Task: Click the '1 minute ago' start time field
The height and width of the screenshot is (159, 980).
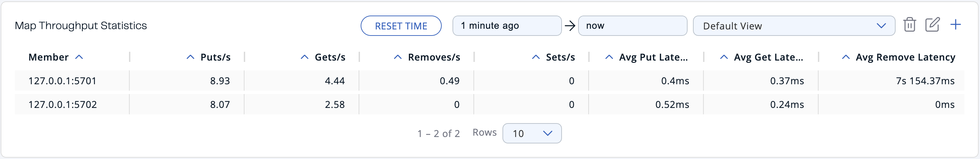Action: (x=506, y=26)
